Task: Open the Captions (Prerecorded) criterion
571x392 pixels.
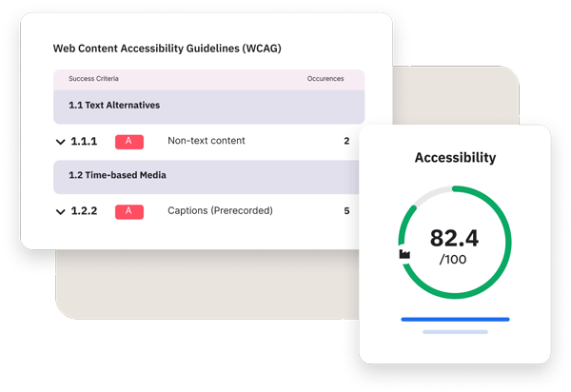Action: [x=220, y=210]
